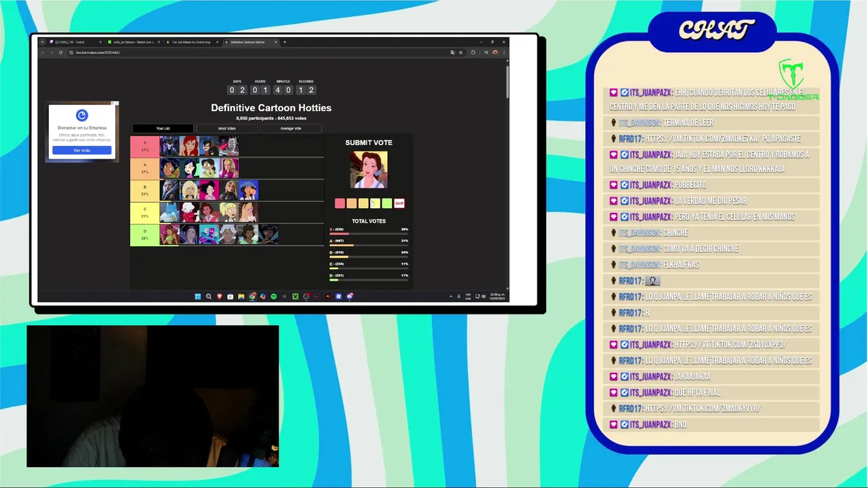Viewport: 868px width, 488px height.
Task: Click the S tier label
Action: (x=144, y=146)
